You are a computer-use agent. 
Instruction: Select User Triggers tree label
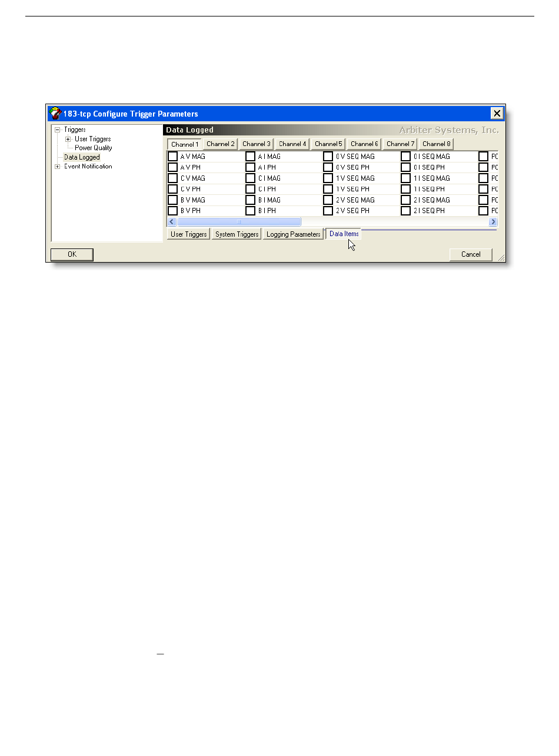93,139
